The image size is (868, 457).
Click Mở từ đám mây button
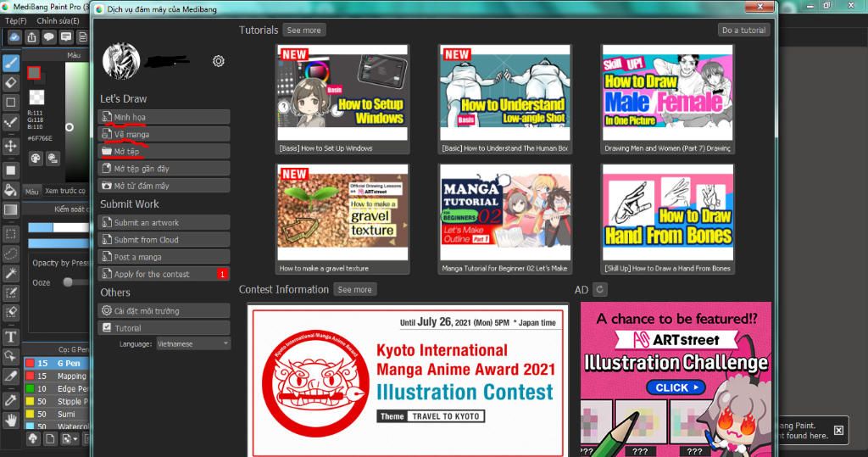(164, 186)
